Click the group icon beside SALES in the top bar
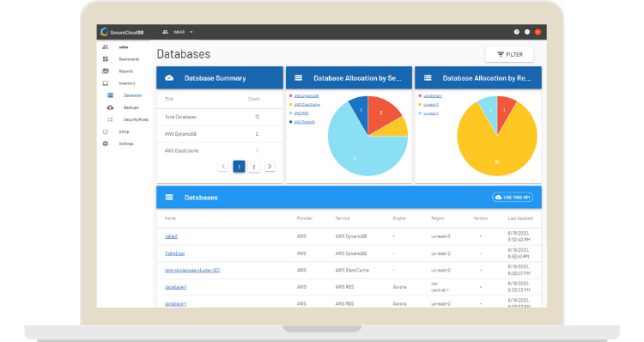The width and height of the screenshot is (644, 342). 165,32
